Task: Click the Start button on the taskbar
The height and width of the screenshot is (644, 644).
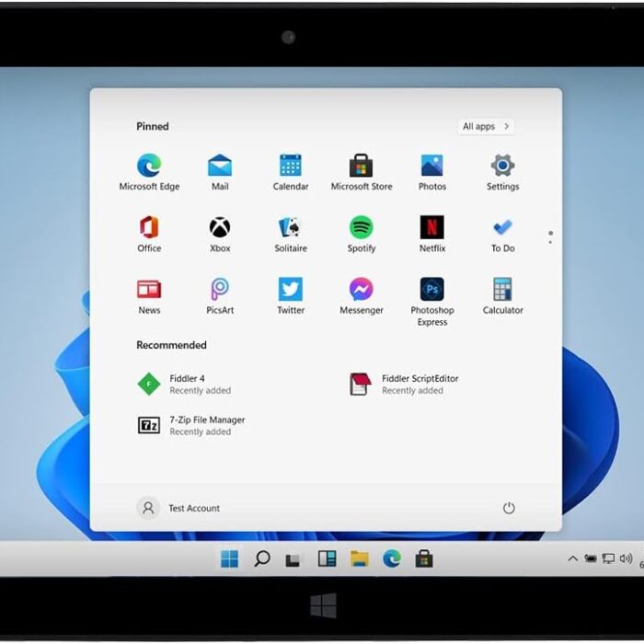Action: (x=229, y=558)
